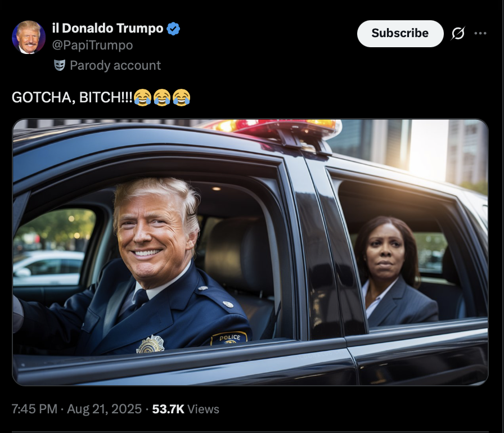Image resolution: width=504 pixels, height=433 pixels.
Task: Open the round profile avatar picture
Action: point(29,37)
